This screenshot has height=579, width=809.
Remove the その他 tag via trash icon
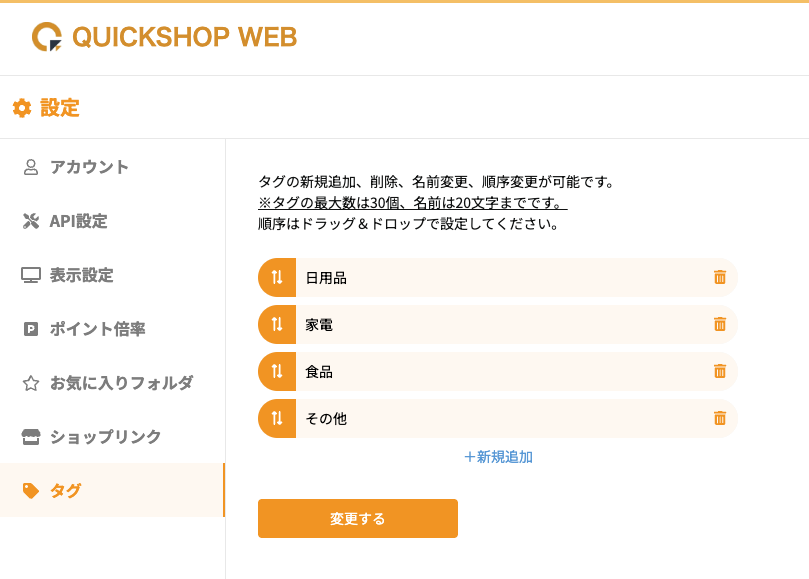720,418
